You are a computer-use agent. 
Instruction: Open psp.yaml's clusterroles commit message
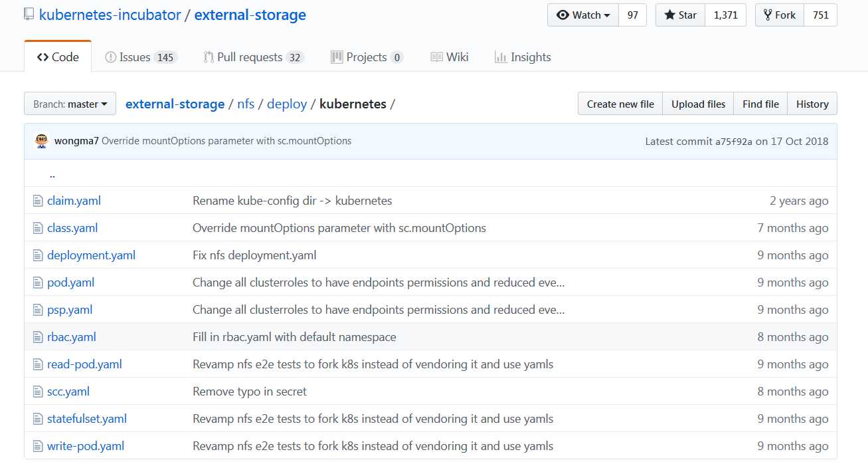tap(379, 310)
